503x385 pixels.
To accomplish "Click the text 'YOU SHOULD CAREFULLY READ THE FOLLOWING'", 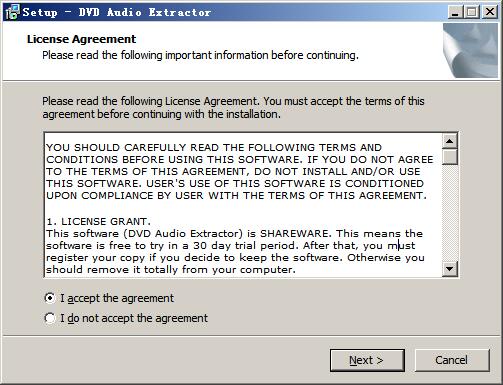I will click(180, 147).
